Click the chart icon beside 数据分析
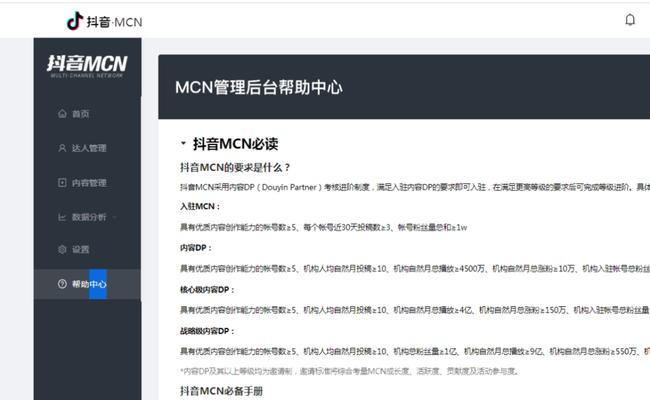Viewport: 650px width, 400px height. [62, 217]
